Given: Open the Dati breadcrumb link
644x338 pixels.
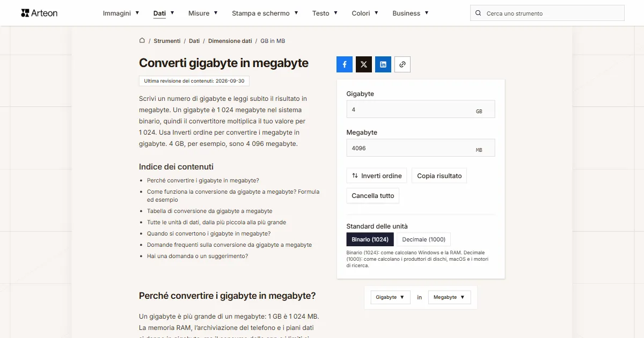Looking at the screenshot, I should click(194, 41).
